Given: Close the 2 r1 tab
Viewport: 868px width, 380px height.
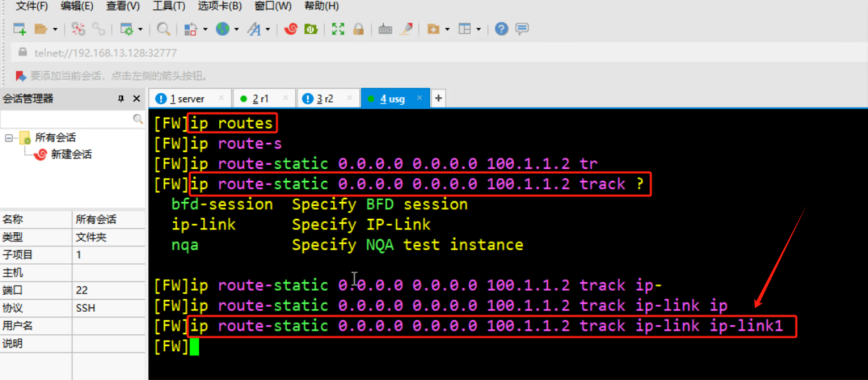Looking at the screenshot, I should (x=285, y=98).
